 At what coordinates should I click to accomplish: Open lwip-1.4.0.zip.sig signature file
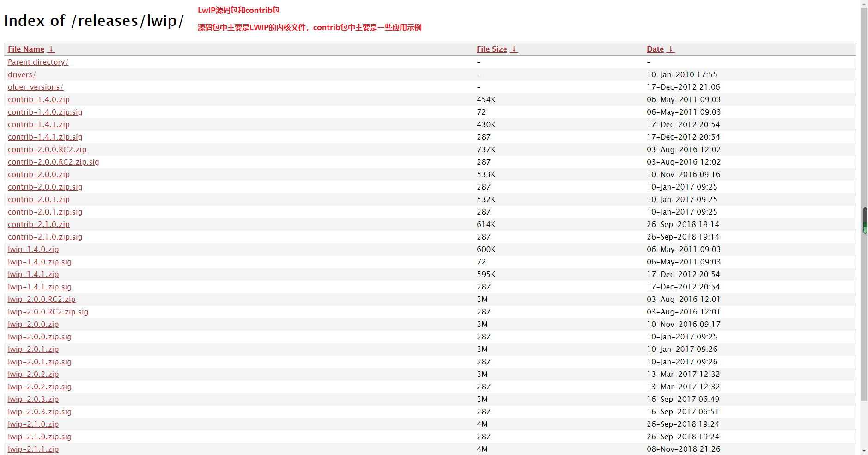click(x=40, y=262)
